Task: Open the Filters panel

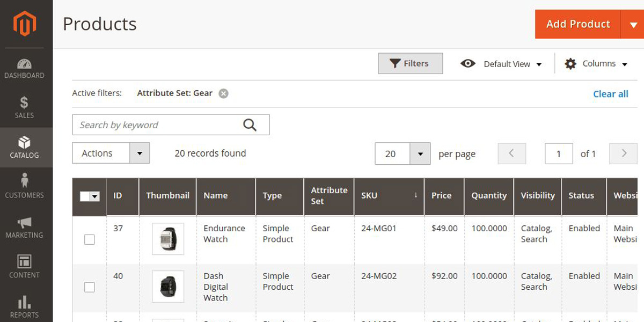Action: coord(411,63)
